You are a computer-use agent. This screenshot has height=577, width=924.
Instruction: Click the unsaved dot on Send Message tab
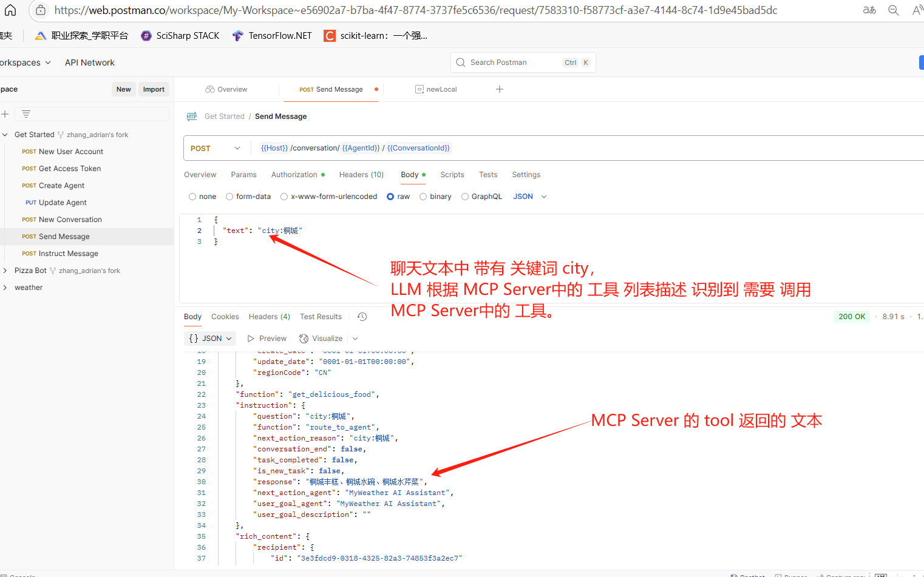pyautogui.click(x=376, y=89)
